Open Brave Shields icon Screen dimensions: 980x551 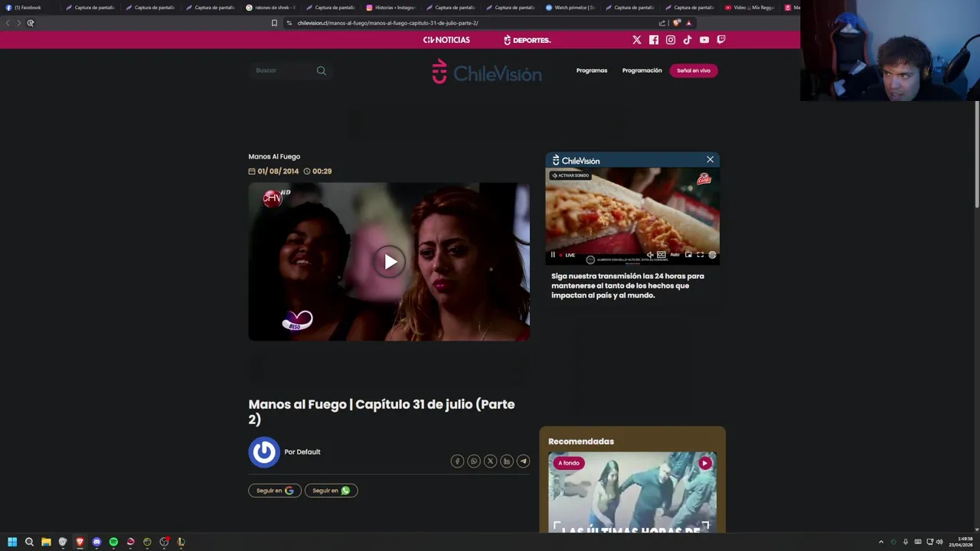(676, 23)
